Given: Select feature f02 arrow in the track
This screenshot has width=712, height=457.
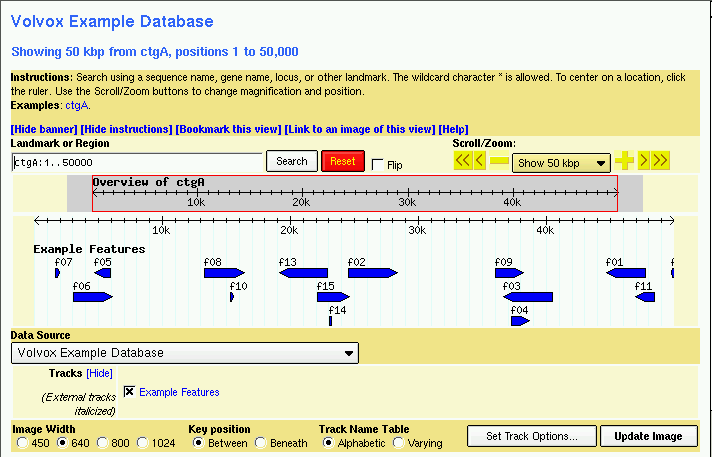Looking at the screenshot, I should pos(372,273).
